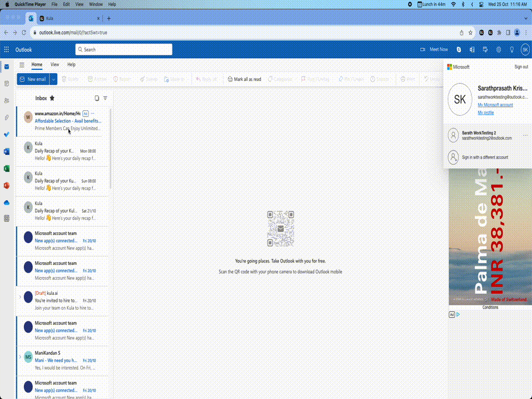The width and height of the screenshot is (532, 399).
Task: Open the settings gear in Outlook header
Action: [x=498, y=49]
